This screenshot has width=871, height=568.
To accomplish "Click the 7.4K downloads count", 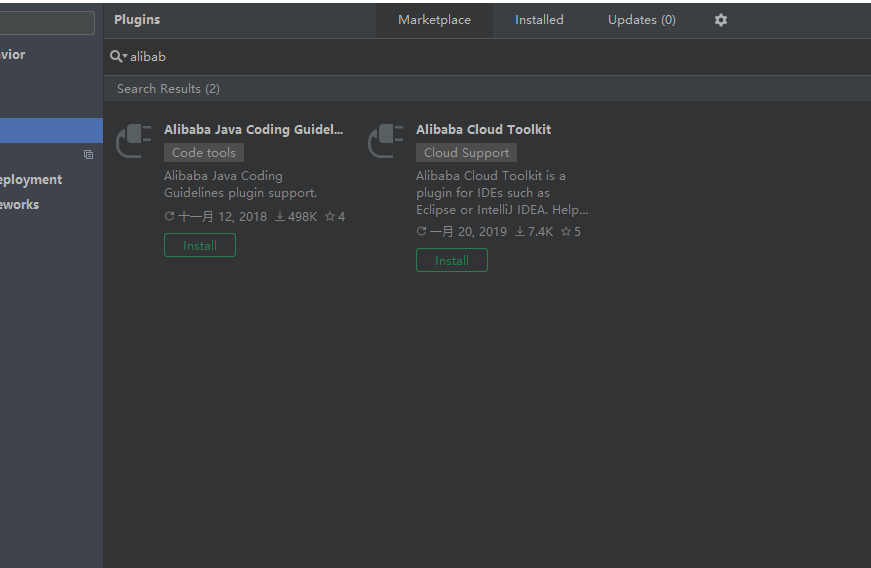I will [x=534, y=232].
